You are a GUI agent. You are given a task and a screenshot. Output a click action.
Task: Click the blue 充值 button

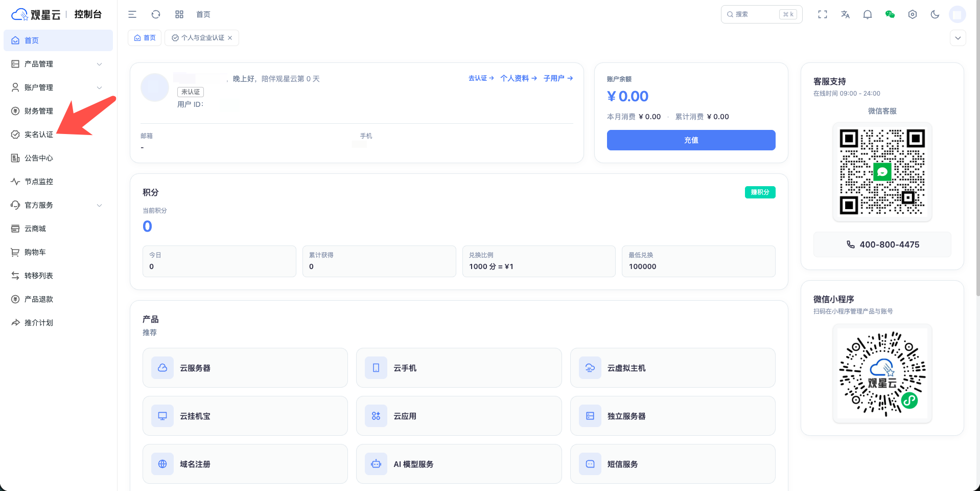pyautogui.click(x=691, y=140)
